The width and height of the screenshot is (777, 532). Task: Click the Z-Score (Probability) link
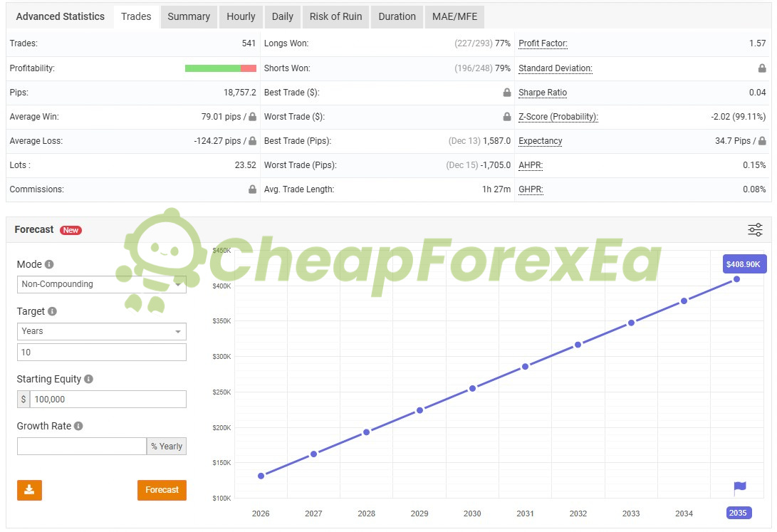click(x=558, y=117)
